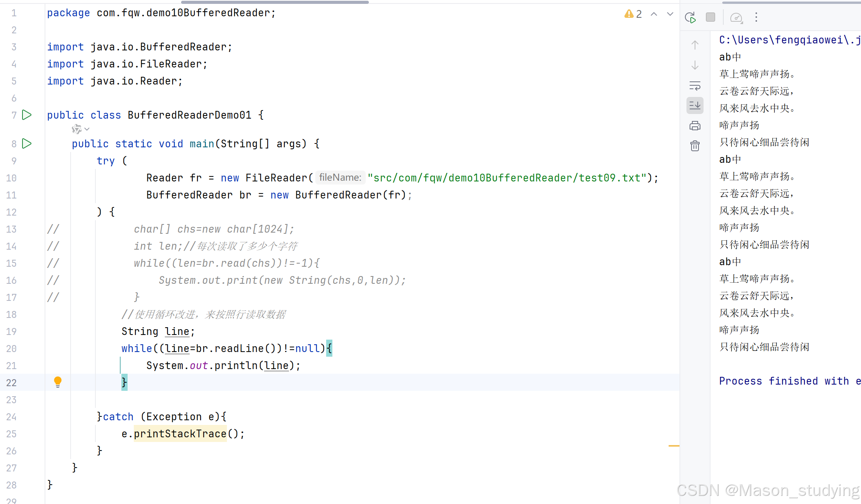The height and width of the screenshot is (504, 861).
Task: Click the console print icon
Action: pos(695,126)
